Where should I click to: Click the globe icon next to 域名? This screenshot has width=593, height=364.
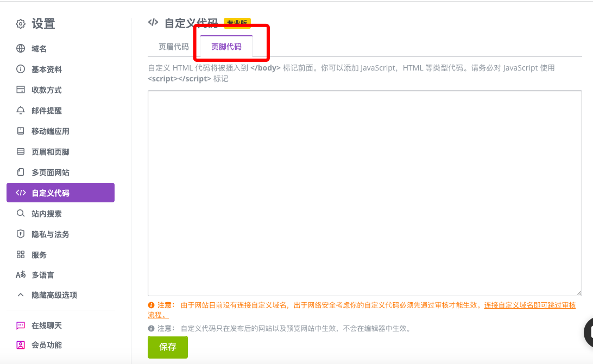[21, 48]
